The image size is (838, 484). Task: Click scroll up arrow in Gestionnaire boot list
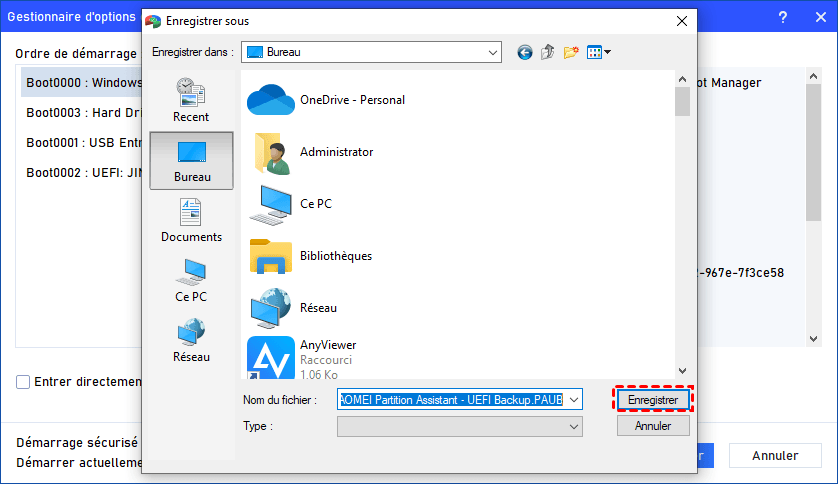tap(813, 76)
